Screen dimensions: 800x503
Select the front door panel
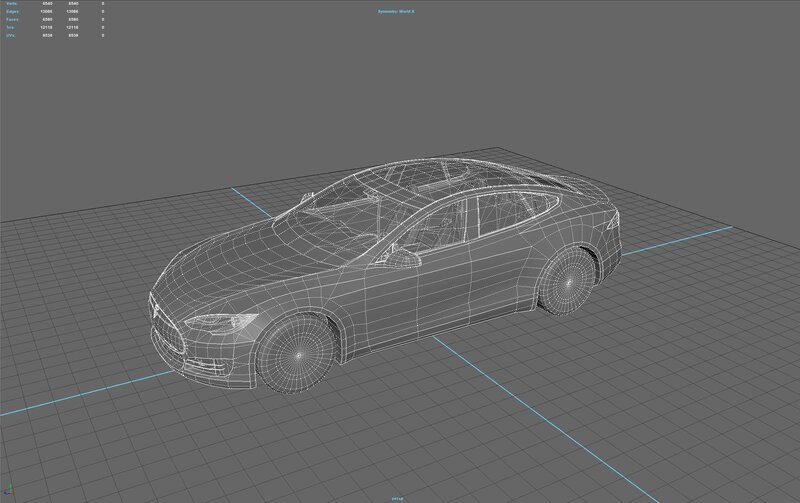pyautogui.click(x=420, y=290)
